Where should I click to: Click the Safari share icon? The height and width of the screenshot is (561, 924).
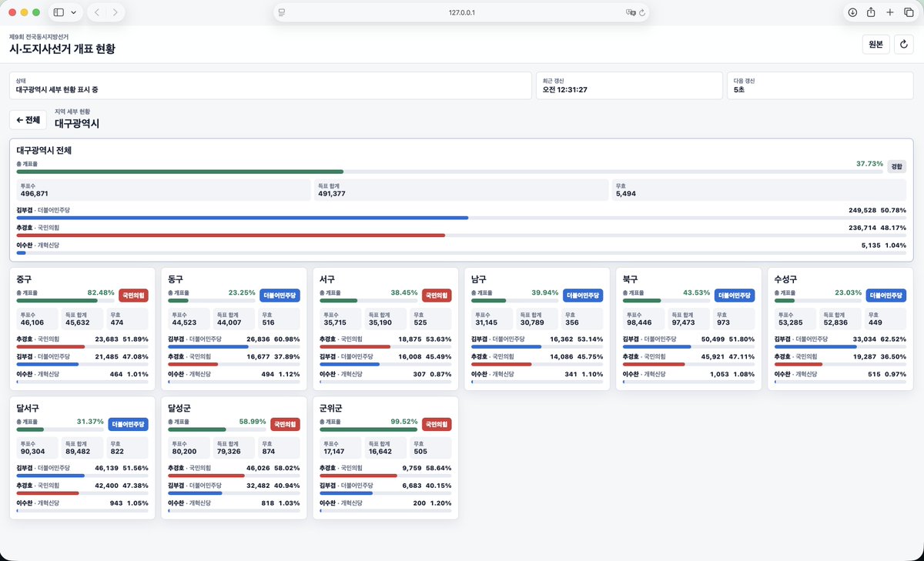coord(872,12)
